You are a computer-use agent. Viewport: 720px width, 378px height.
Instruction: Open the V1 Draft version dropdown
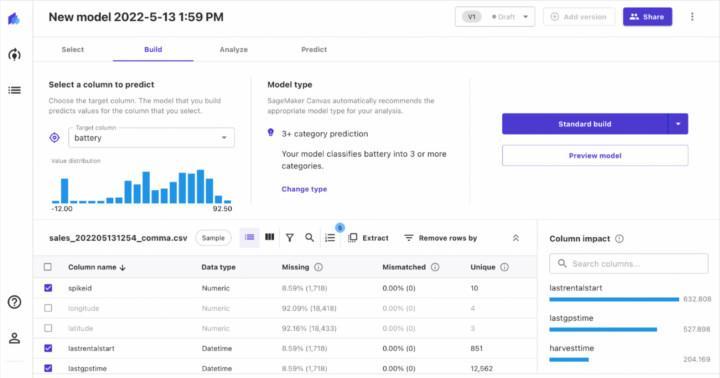[x=495, y=17]
